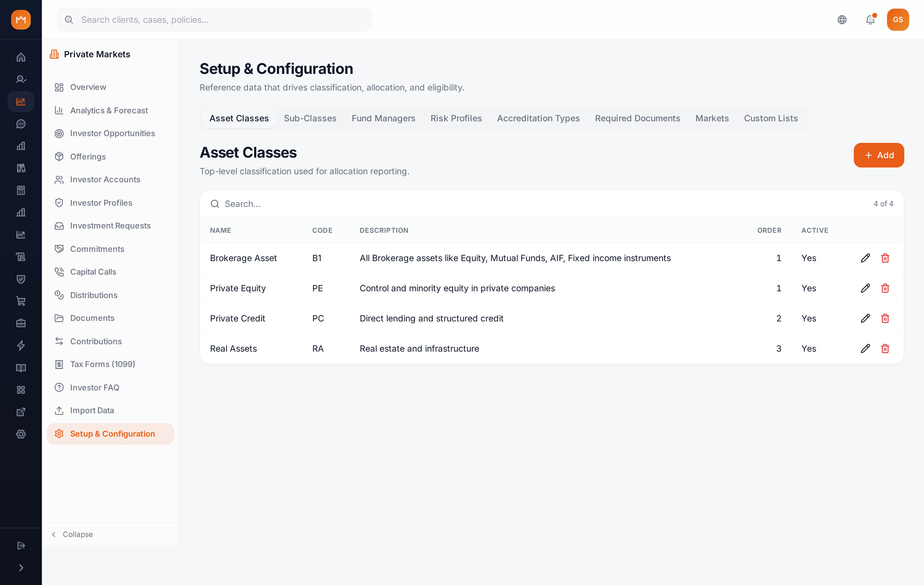Click the shield check icon in dark sidebar
924x585 pixels.
[x=21, y=279]
